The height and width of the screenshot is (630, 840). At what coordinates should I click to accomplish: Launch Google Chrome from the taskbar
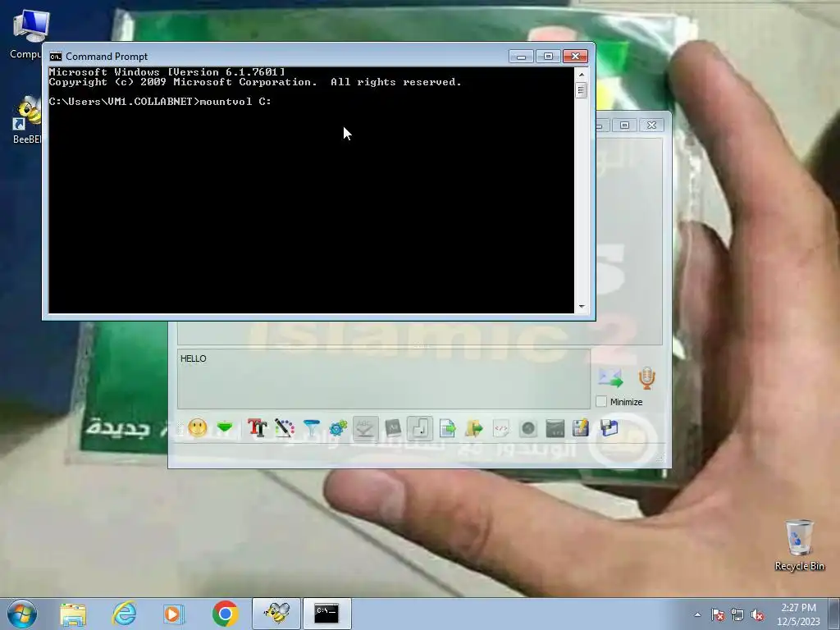[x=225, y=614]
